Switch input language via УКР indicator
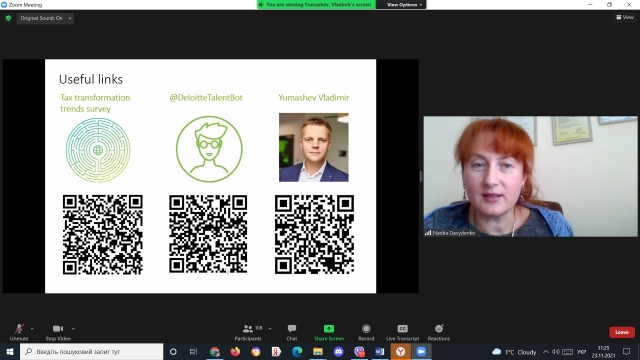640x360 pixels. pos(582,352)
